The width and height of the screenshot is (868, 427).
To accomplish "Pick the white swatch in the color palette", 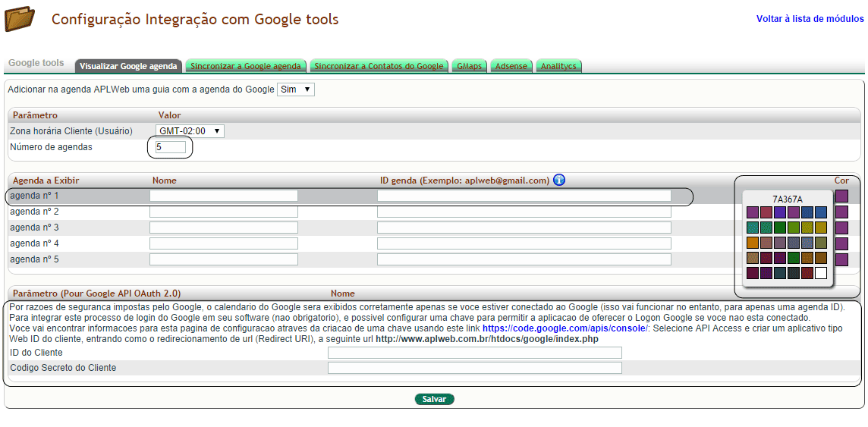I will (821, 273).
